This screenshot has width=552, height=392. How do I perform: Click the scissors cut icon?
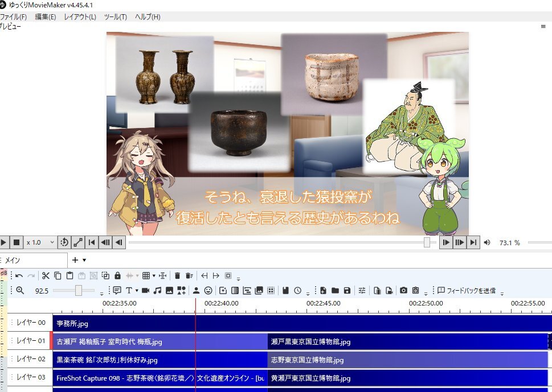[x=46, y=276]
